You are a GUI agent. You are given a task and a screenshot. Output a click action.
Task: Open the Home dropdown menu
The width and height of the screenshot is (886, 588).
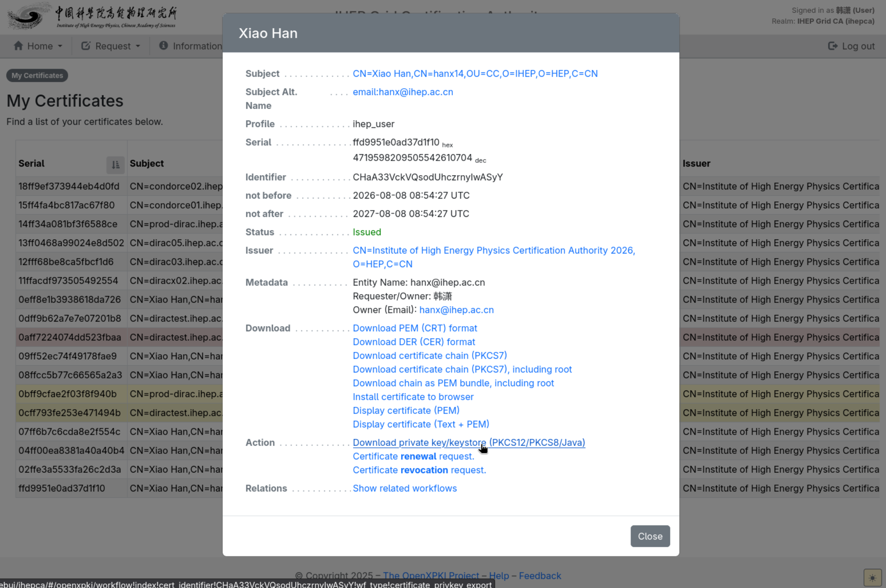[x=38, y=46]
